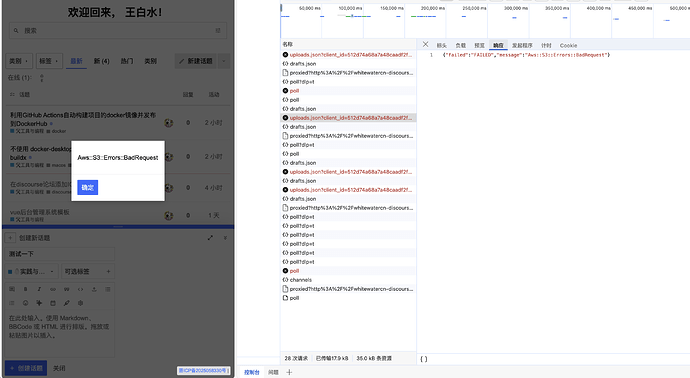
Task: Insert hyperlink via composer link icon
Action: coord(53,289)
